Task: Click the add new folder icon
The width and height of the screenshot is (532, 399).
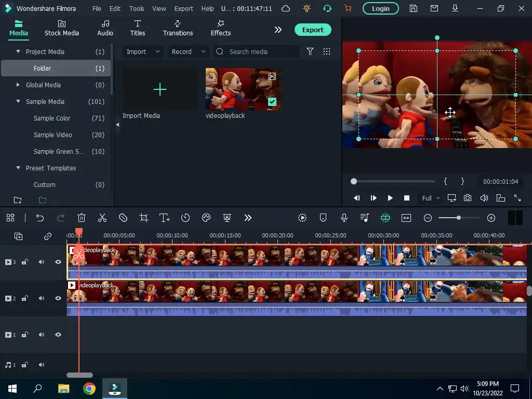Action: point(18,200)
